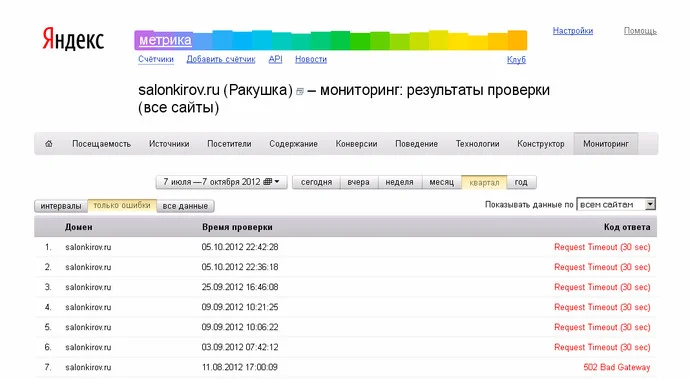Screen dimensions: 690x379
Task: Select the вчера period
Action: 359,182
